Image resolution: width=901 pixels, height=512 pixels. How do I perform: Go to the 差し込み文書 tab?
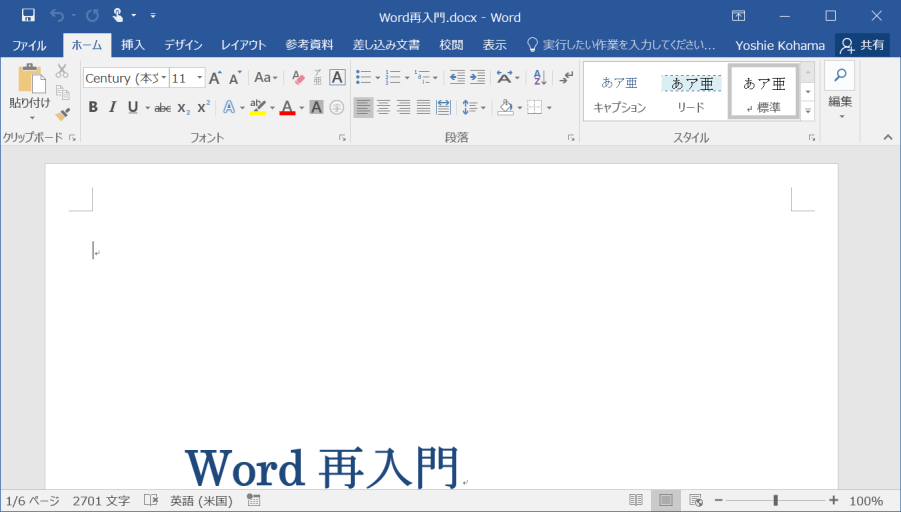tap(386, 45)
